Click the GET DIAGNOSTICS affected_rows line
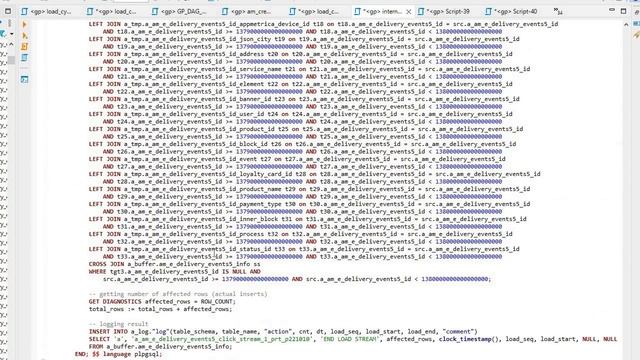 coord(162,302)
